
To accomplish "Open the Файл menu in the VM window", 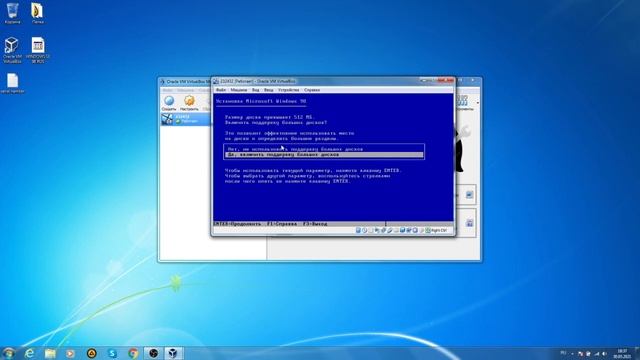I will (221, 90).
